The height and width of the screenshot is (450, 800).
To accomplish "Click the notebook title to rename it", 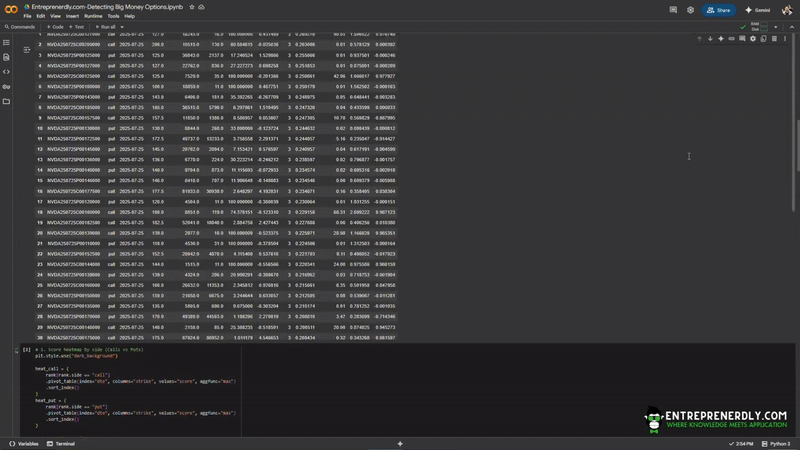I will pos(107,7).
